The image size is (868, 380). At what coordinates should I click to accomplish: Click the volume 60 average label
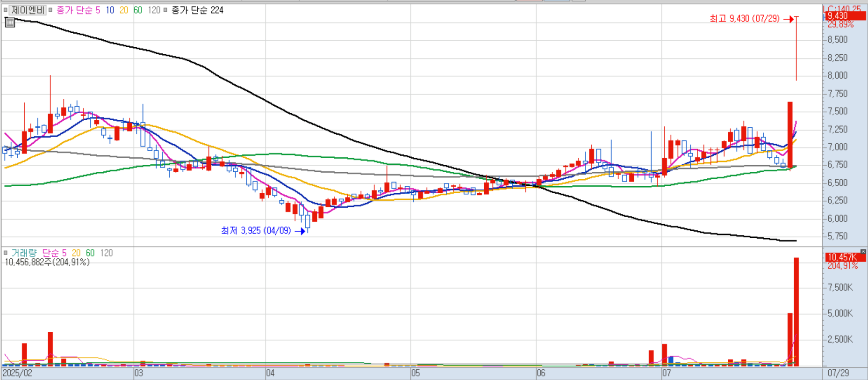(90, 253)
